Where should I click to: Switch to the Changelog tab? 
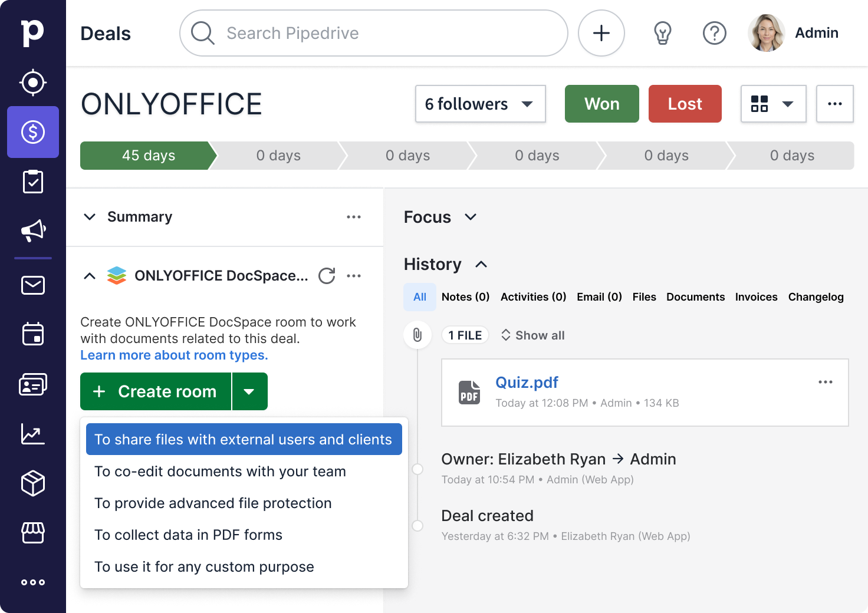[x=816, y=297]
